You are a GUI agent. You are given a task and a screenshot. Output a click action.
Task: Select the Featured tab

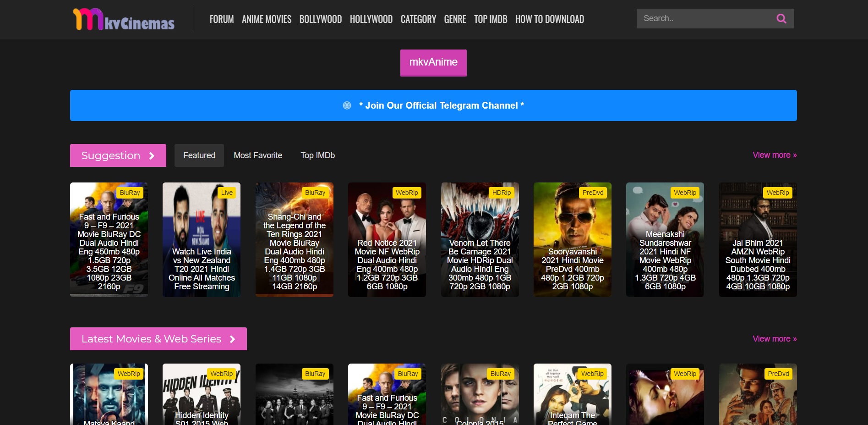199,155
